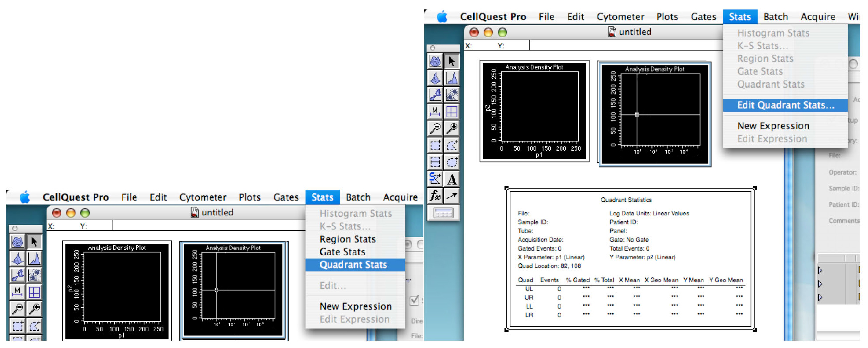Select Contour Plot tool in right screenshot palette
The image size is (868, 348).
pyautogui.click(x=435, y=61)
